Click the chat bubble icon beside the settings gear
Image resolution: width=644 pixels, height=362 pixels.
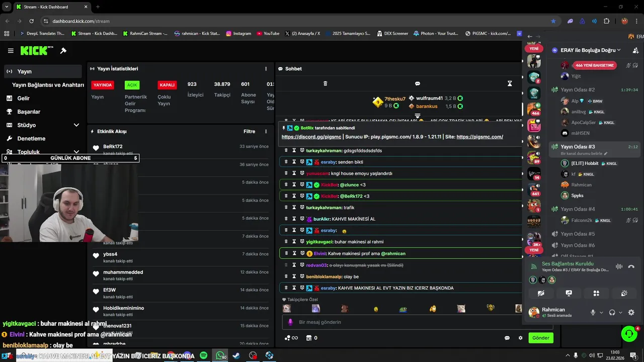tap(507, 338)
